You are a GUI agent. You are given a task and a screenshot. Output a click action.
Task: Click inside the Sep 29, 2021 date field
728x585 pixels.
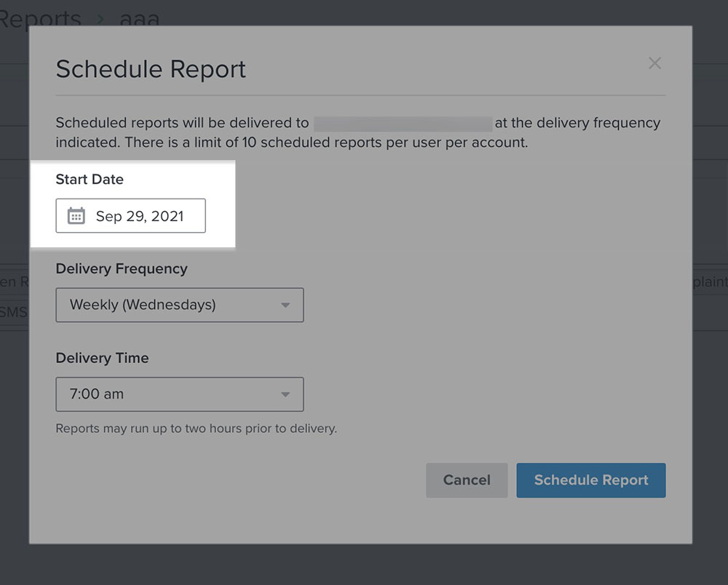click(143, 215)
